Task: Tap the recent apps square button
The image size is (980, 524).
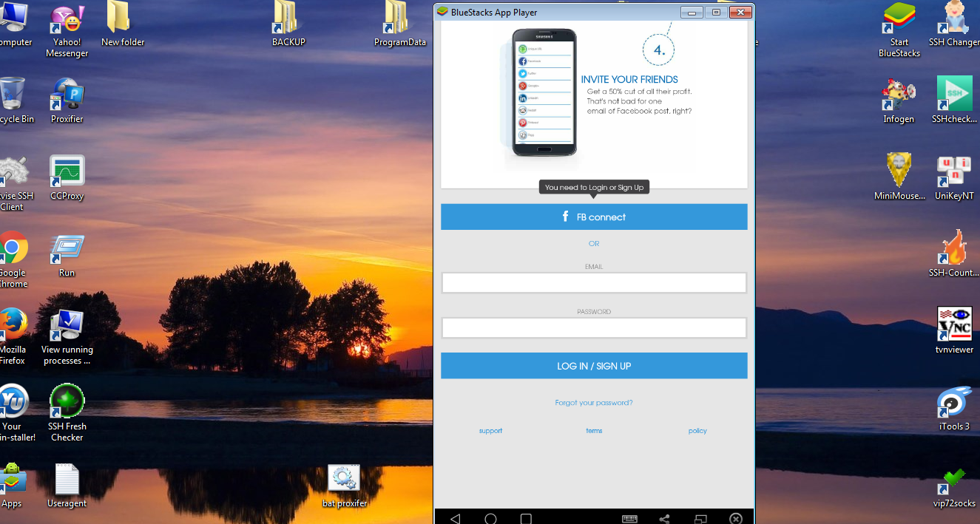Action: point(526,518)
